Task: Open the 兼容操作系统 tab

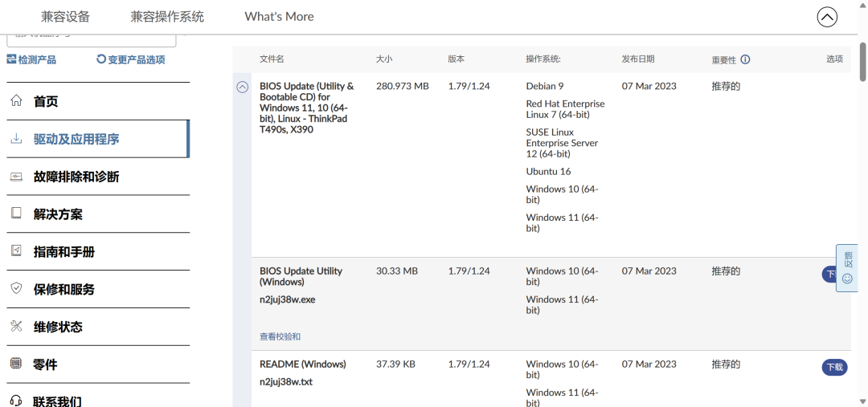Action: (167, 17)
